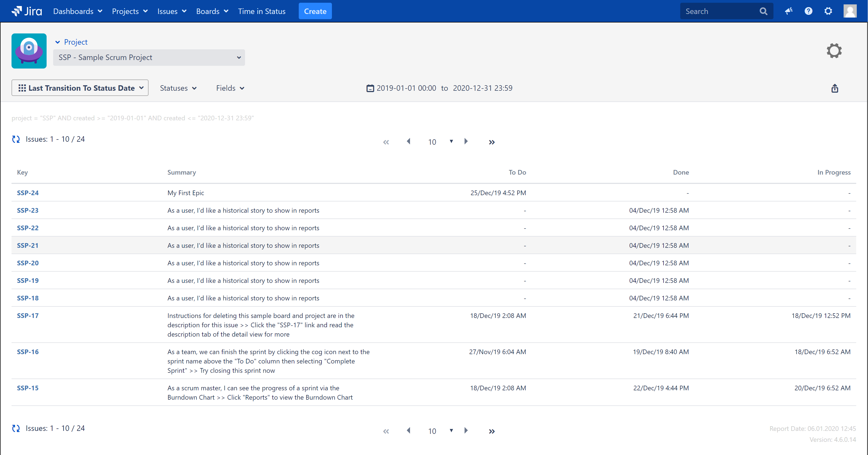This screenshot has height=455, width=868.
Task: Open Jira administration gear in header
Action: 828,11
